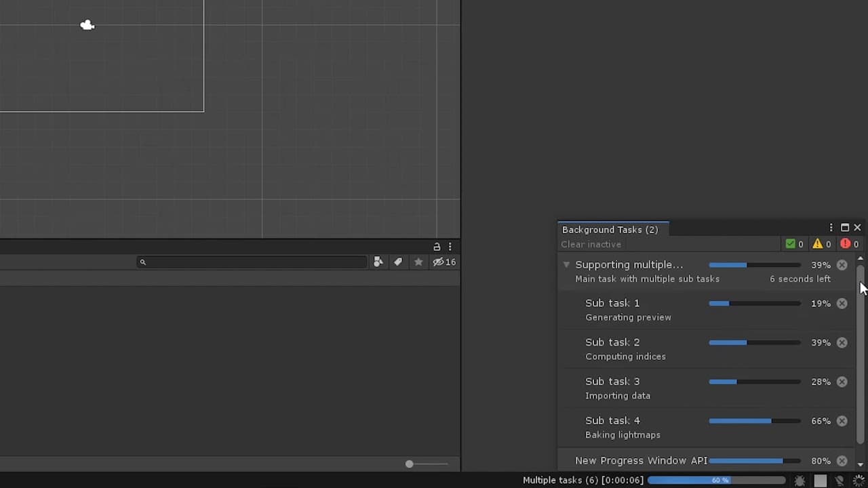The height and width of the screenshot is (488, 868).
Task: Cancel Sub task 1
Action: point(842,304)
